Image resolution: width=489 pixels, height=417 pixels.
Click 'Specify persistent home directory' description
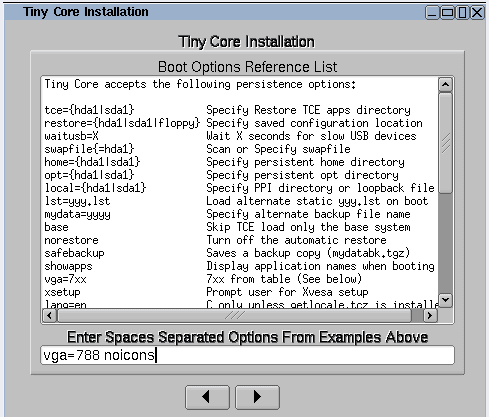click(x=305, y=162)
